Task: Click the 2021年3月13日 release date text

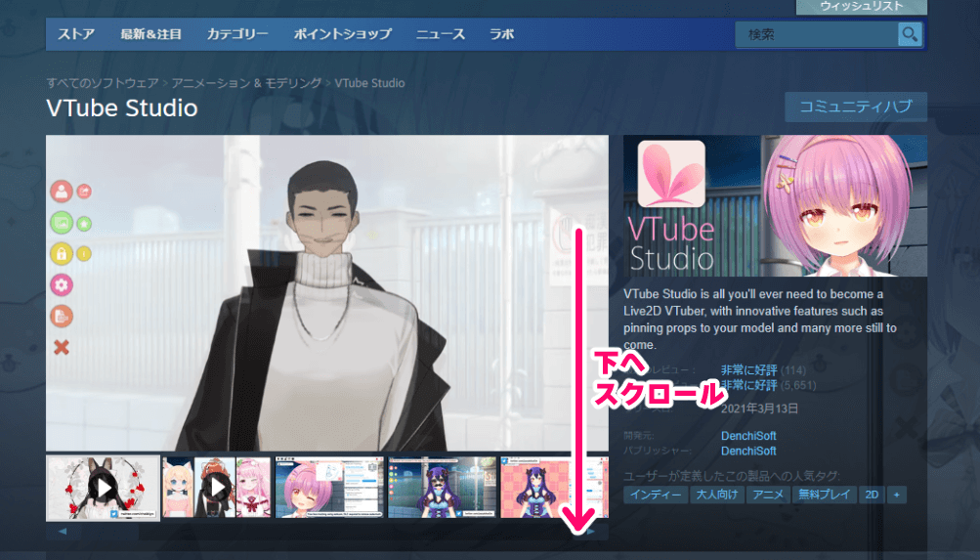Action: [759, 409]
